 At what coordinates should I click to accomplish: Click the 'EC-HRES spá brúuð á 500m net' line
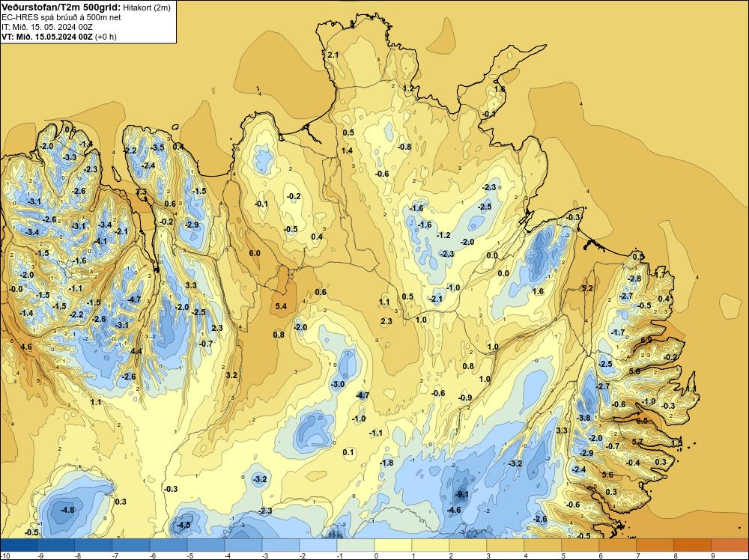[61, 17]
